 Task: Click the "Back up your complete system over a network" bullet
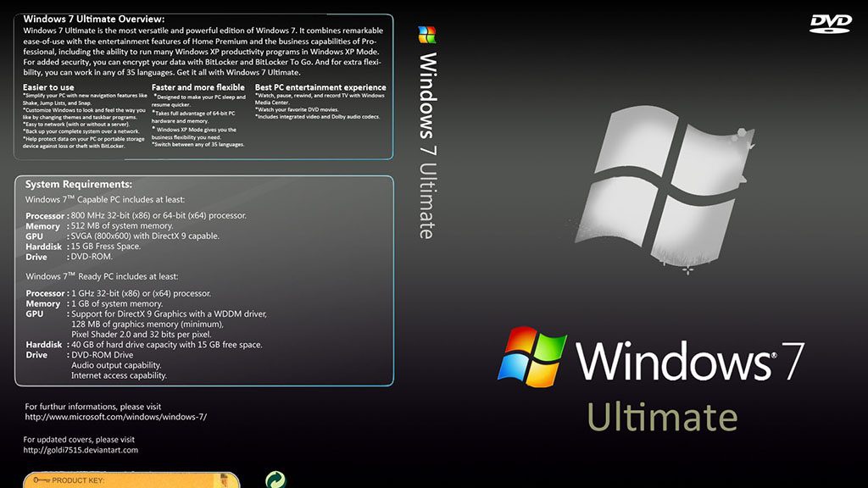[x=81, y=131]
